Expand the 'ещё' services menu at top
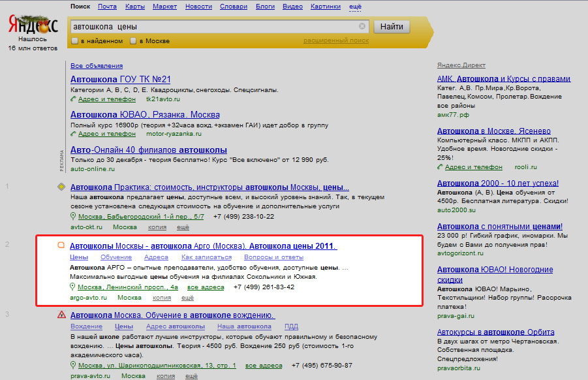 (355, 7)
